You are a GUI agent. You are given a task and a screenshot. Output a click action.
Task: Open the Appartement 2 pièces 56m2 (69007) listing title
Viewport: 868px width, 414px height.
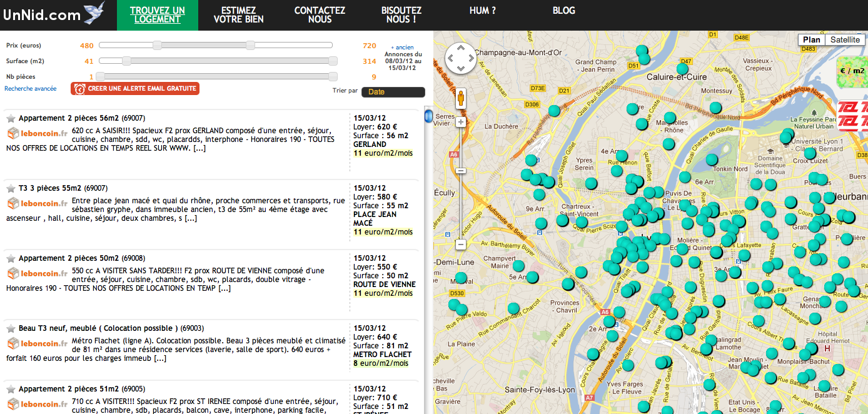82,118
